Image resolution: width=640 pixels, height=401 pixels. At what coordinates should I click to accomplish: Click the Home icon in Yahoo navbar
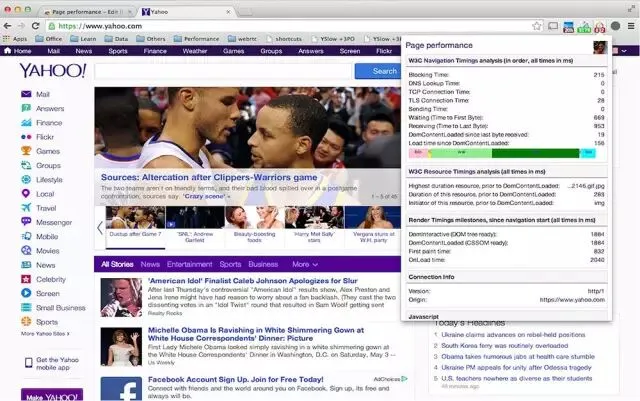pyautogui.click(x=7, y=51)
